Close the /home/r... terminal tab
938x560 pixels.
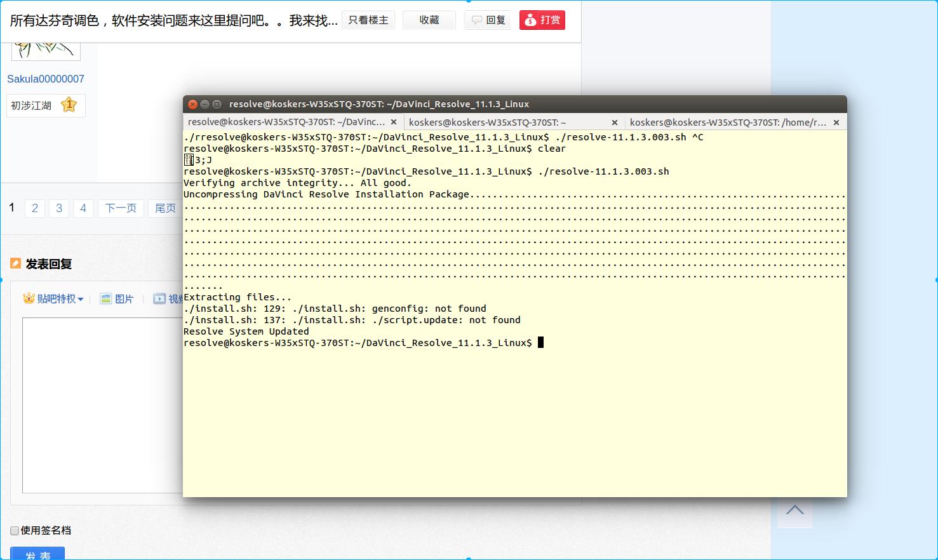pyautogui.click(x=836, y=122)
